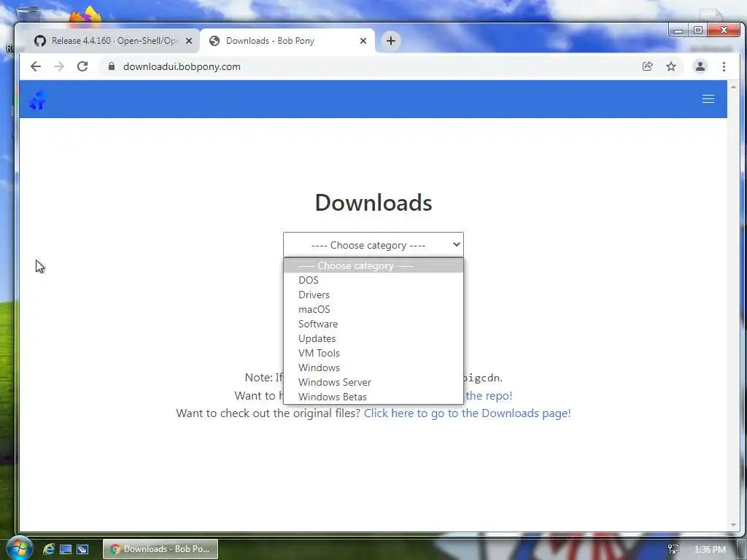Click the lock icon in address bar
This screenshot has width=747, height=560.
112,66
